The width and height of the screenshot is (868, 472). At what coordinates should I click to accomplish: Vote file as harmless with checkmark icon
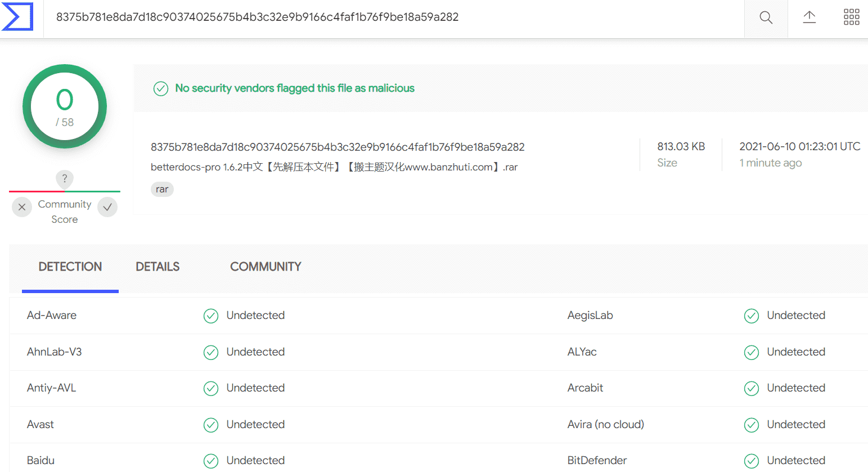pos(107,207)
